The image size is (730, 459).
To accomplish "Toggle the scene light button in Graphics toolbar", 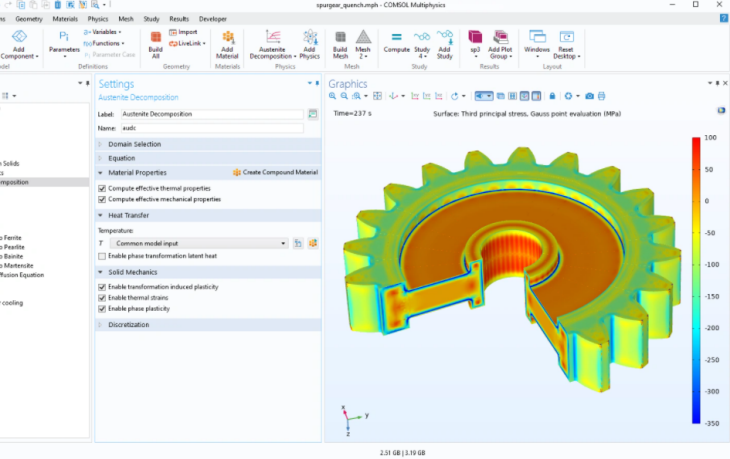I will 484,96.
